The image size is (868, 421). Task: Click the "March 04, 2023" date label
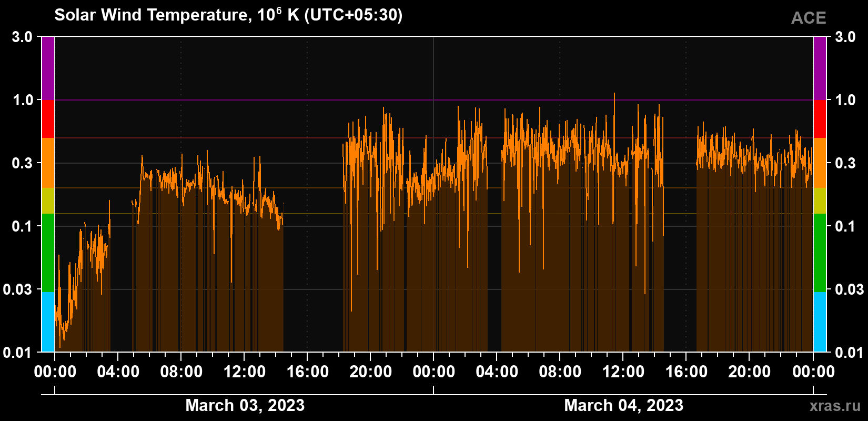click(624, 405)
